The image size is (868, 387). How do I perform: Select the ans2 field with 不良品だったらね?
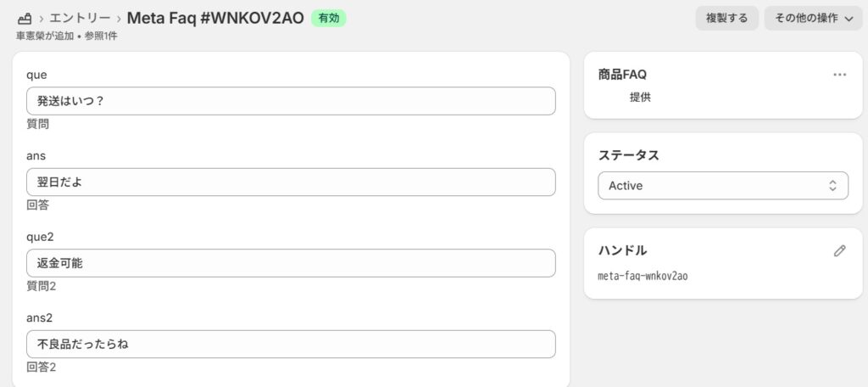pos(291,345)
